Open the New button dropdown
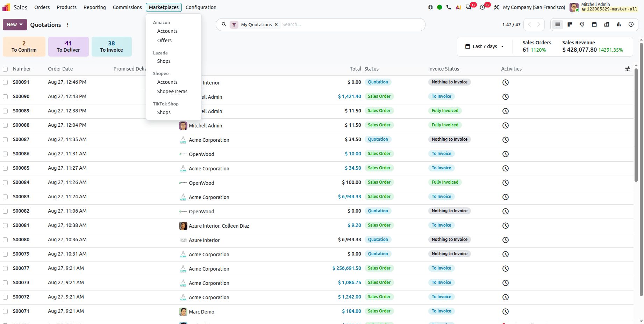This screenshot has height=324, width=644. pos(15,24)
